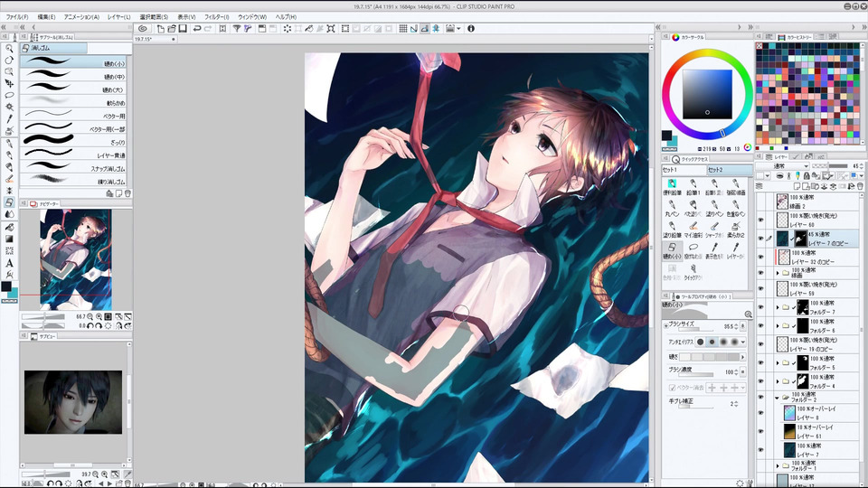Choose the 軟らかめ eraser sub tool

point(75,103)
